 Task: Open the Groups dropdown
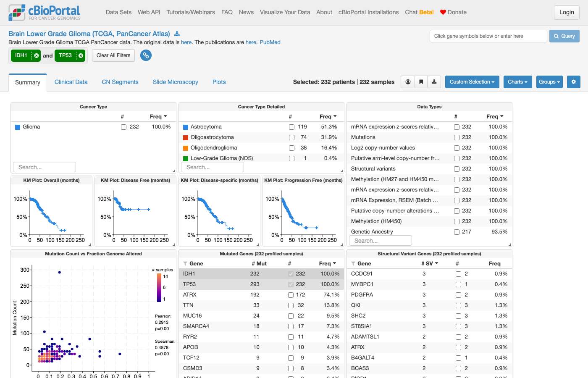click(x=549, y=82)
